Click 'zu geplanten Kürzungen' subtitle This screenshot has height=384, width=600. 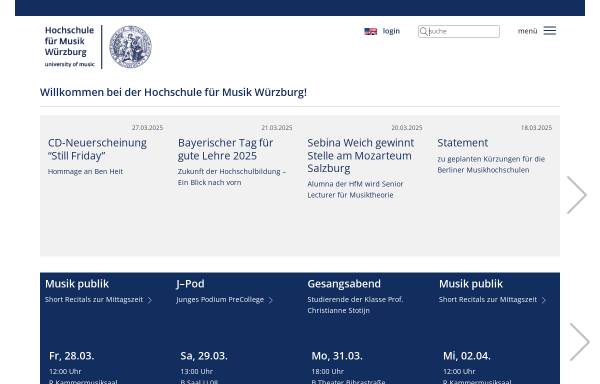pyautogui.click(x=491, y=164)
